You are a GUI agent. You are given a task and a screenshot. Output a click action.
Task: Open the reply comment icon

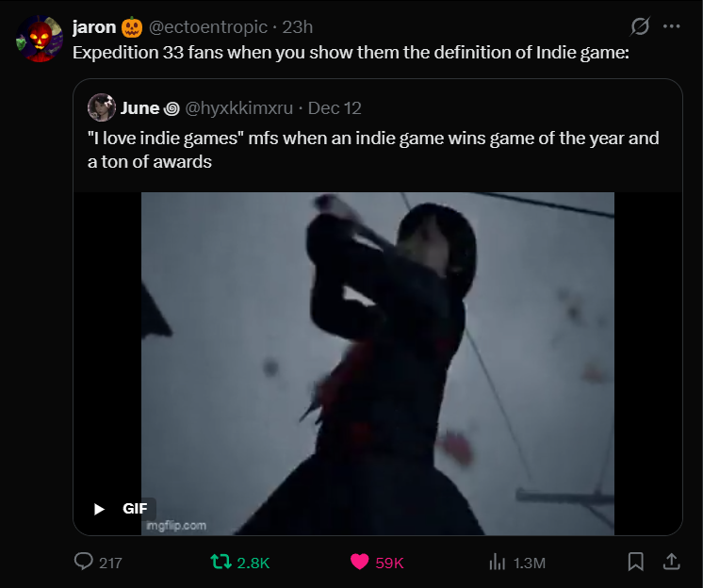click(x=83, y=562)
